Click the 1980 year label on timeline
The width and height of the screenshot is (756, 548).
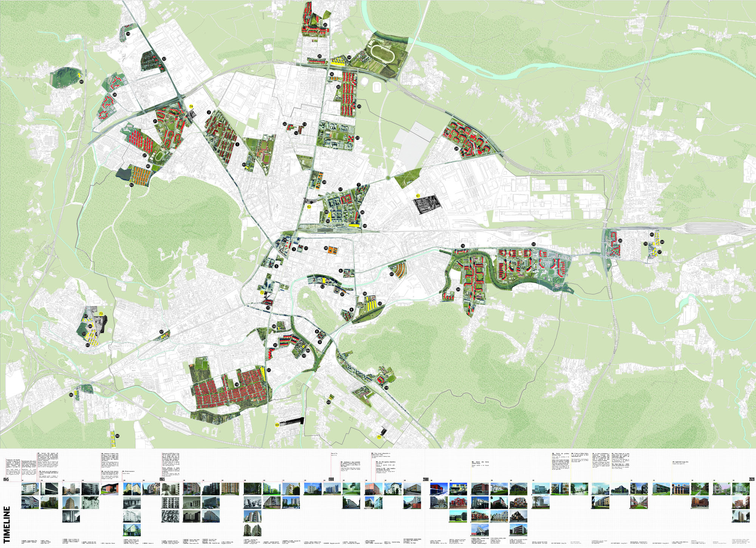click(x=331, y=479)
